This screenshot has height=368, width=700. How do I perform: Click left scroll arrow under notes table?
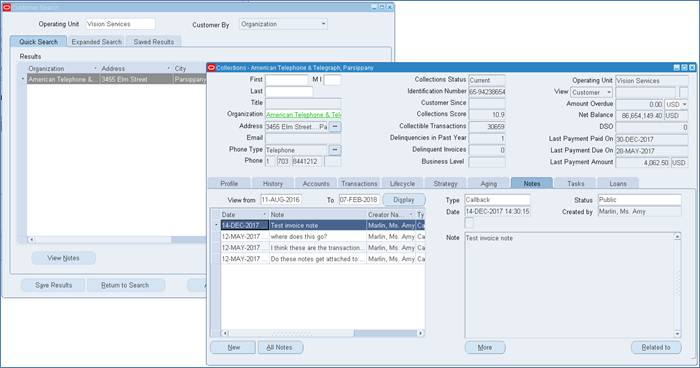coord(225,333)
